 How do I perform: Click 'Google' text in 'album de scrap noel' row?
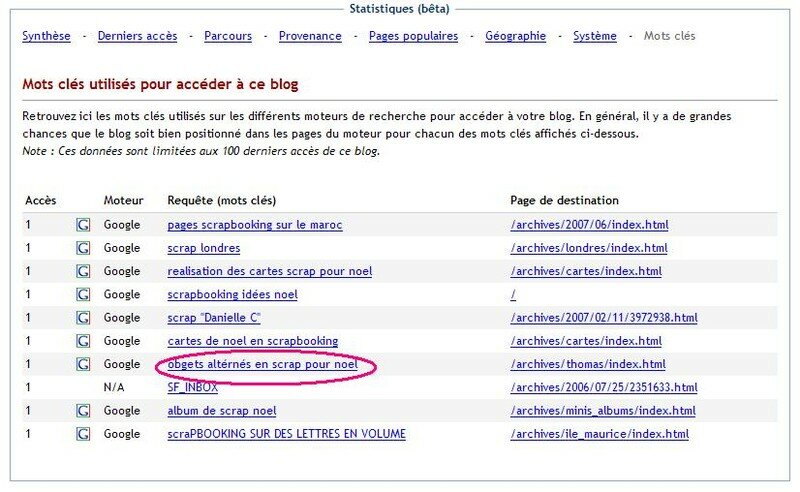121,411
